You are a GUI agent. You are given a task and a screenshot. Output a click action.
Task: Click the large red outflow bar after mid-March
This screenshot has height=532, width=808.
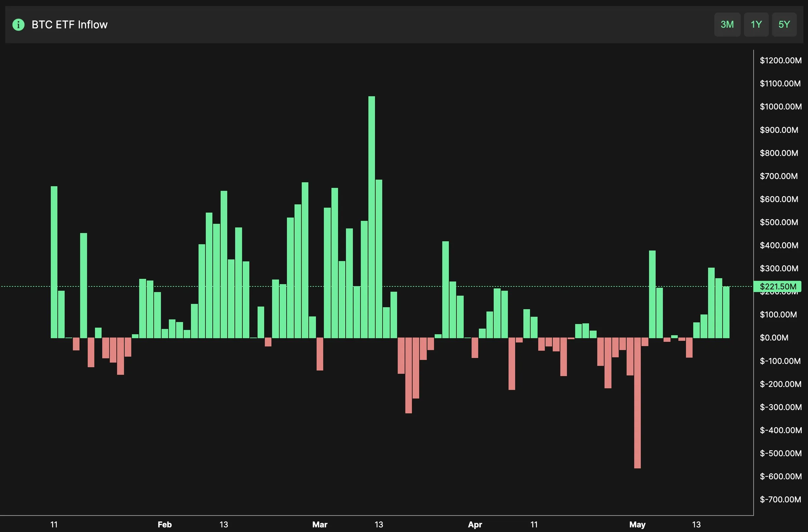pyautogui.click(x=409, y=373)
